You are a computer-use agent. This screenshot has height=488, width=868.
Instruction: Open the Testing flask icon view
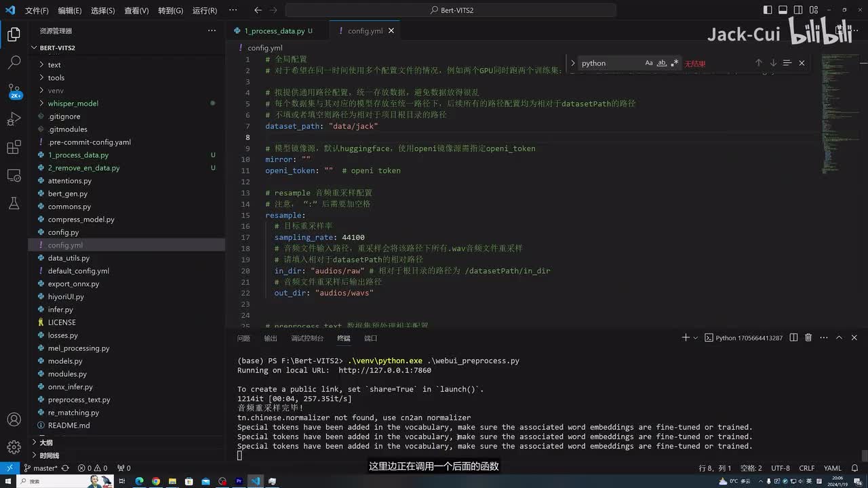14,203
